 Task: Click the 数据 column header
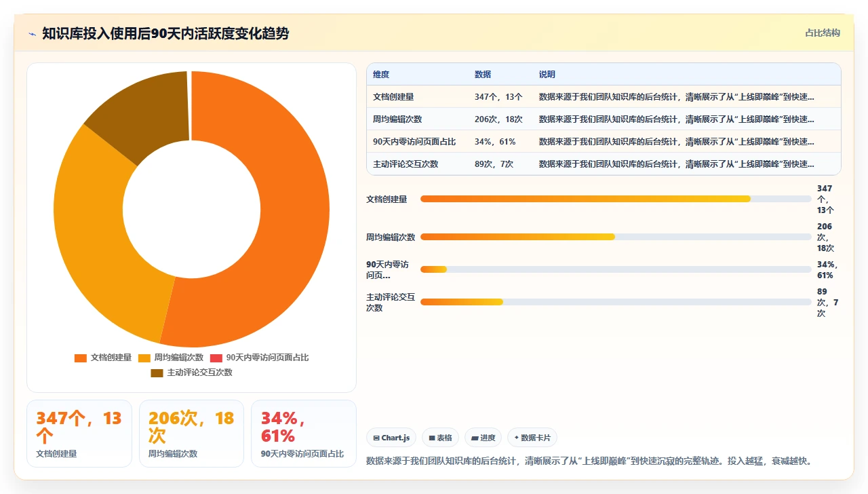[x=483, y=74]
